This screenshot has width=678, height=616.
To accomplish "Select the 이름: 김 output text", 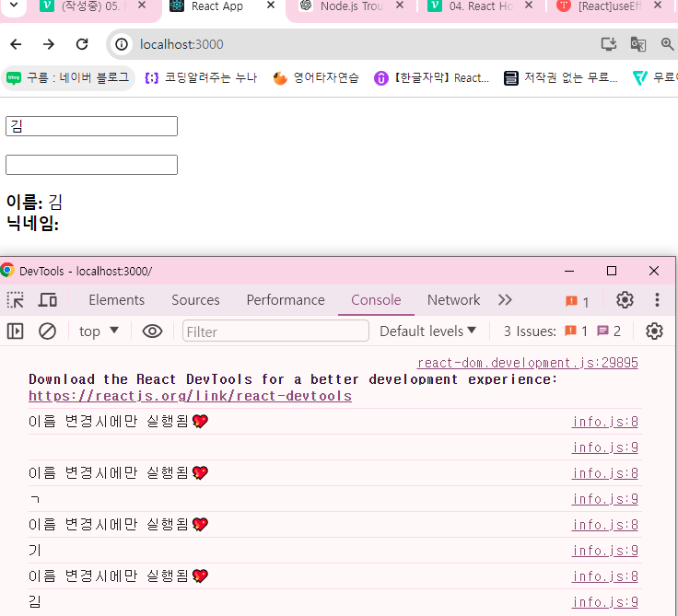I will (x=35, y=202).
